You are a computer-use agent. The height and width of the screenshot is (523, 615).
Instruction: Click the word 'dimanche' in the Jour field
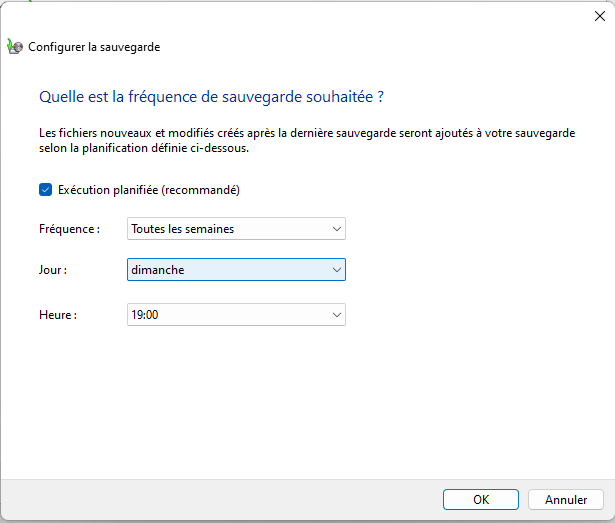pos(158,269)
